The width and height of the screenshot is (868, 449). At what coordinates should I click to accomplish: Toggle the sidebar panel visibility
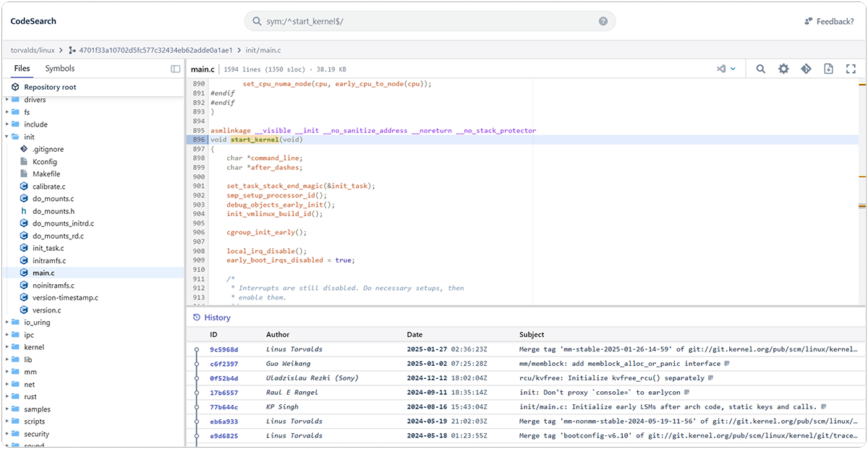coord(175,69)
